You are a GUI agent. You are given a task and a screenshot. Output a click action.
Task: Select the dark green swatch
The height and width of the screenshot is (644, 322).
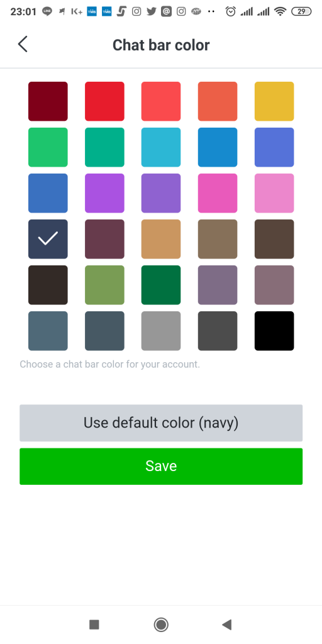161,285
